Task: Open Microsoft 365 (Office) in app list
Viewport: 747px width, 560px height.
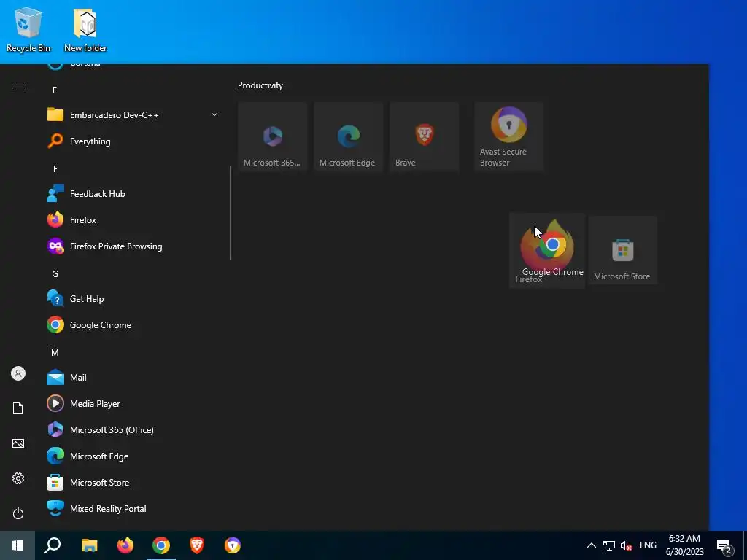Action: pyautogui.click(x=133, y=429)
